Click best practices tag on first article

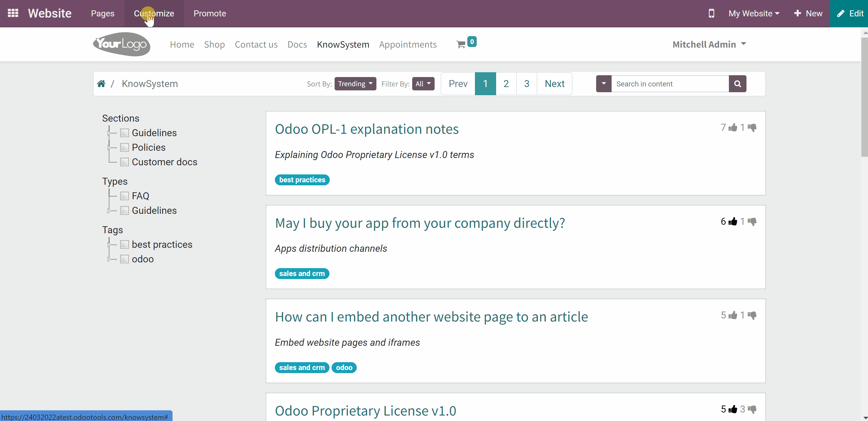(x=302, y=180)
